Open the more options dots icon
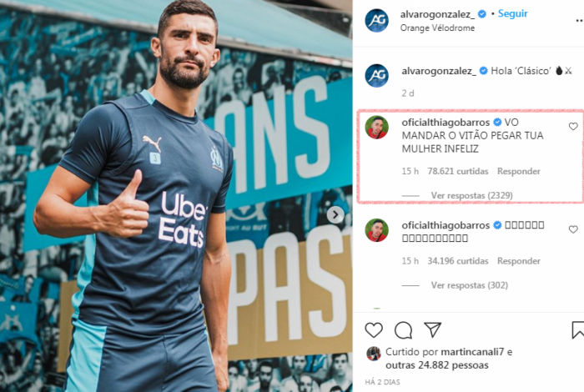Image resolution: width=584 pixels, height=392 pixels. coord(579,21)
